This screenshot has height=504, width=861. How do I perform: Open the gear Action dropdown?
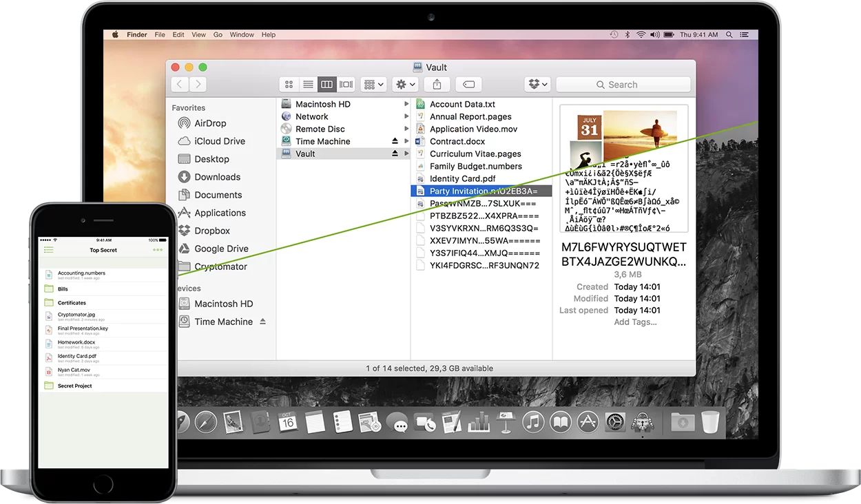click(x=405, y=84)
